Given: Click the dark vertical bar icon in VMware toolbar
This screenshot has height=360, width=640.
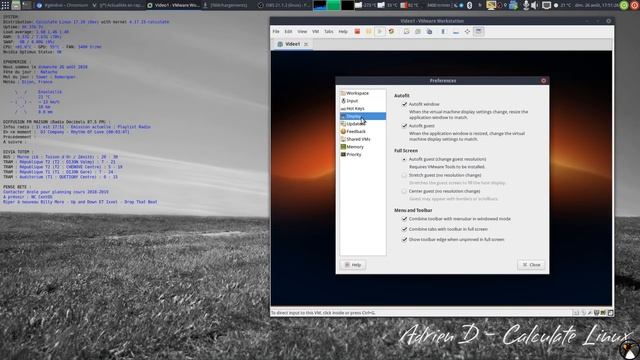Looking at the screenshot, I should (443, 31).
